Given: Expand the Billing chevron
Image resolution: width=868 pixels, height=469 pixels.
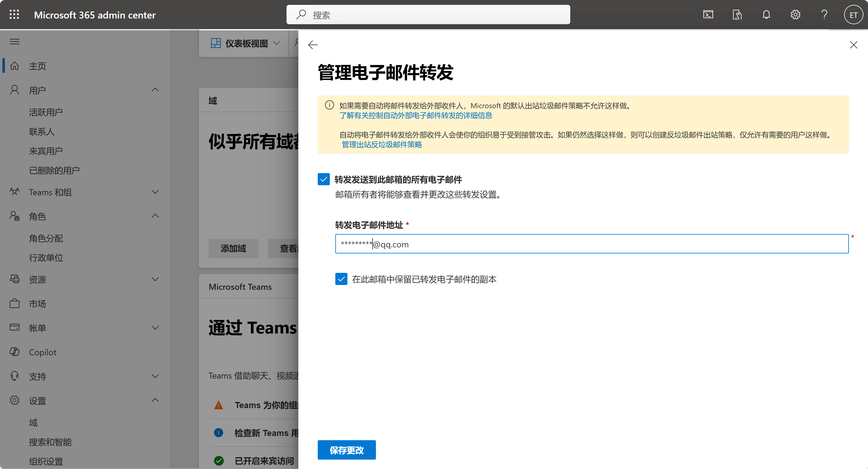Looking at the screenshot, I should [155, 327].
